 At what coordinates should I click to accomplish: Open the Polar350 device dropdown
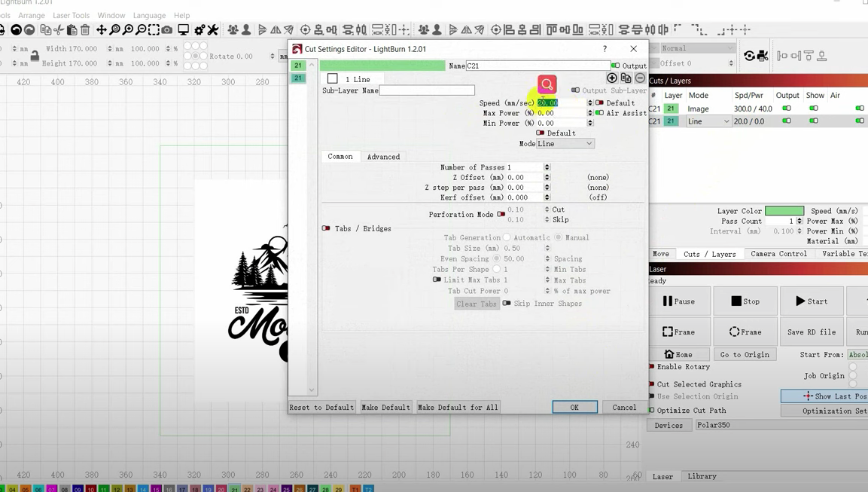781,425
